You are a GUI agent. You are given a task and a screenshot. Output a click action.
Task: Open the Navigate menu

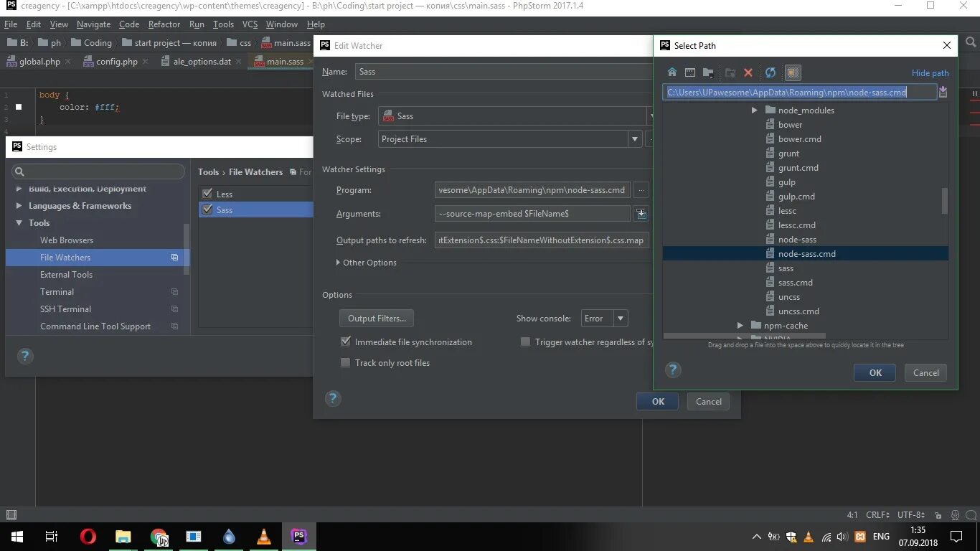pyautogui.click(x=93, y=24)
